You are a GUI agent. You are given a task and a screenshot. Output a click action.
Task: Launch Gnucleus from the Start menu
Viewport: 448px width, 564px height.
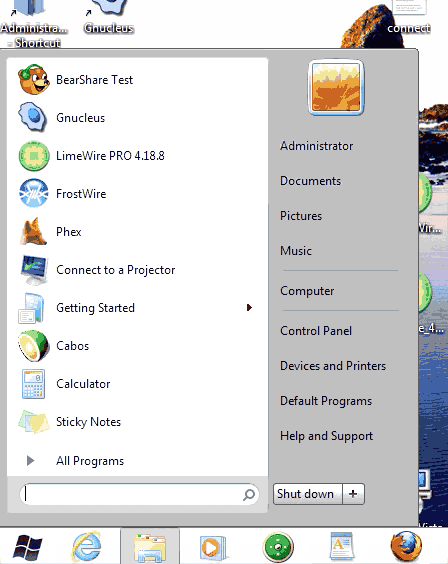coord(81,118)
